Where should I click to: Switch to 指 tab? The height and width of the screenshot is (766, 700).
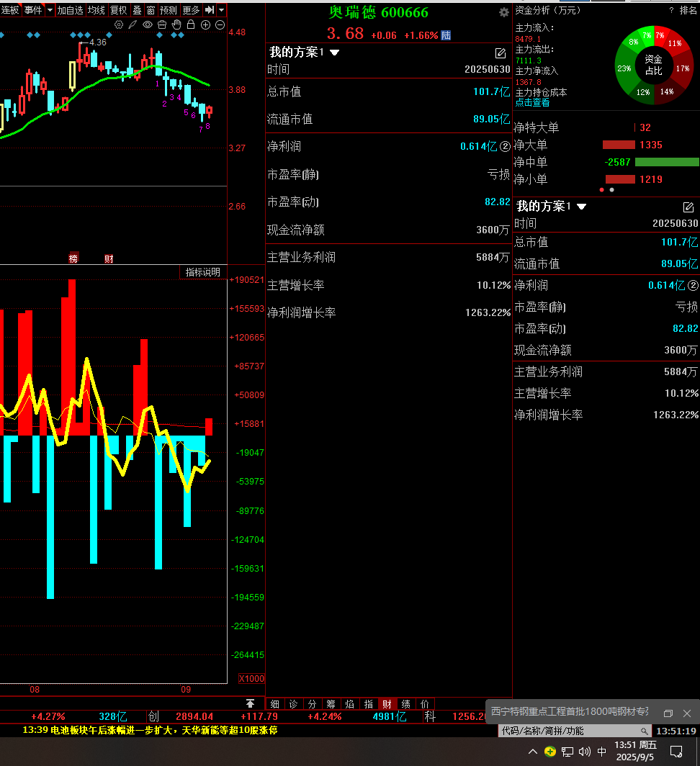click(x=369, y=704)
